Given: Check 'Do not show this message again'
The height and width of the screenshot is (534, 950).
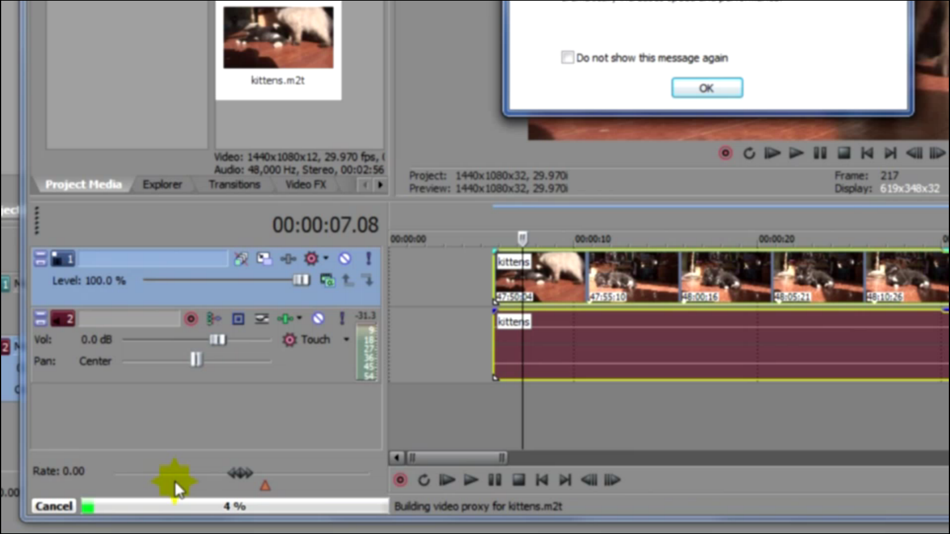Looking at the screenshot, I should pyautogui.click(x=567, y=58).
